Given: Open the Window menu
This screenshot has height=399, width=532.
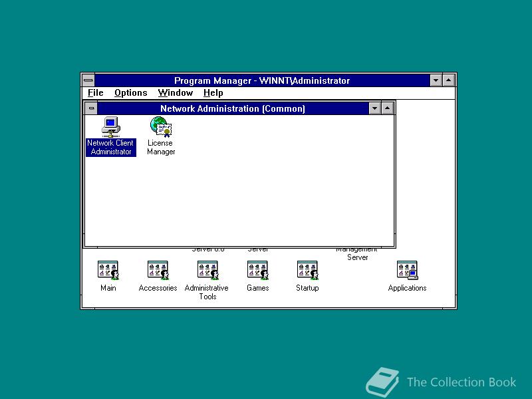Looking at the screenshot, I should click(x=176, y=92).
